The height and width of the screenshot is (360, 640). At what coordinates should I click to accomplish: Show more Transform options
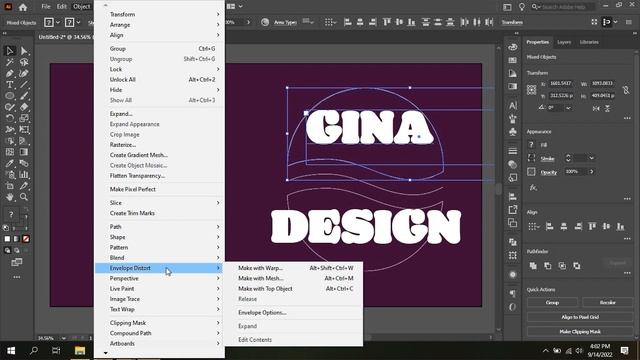627,118
